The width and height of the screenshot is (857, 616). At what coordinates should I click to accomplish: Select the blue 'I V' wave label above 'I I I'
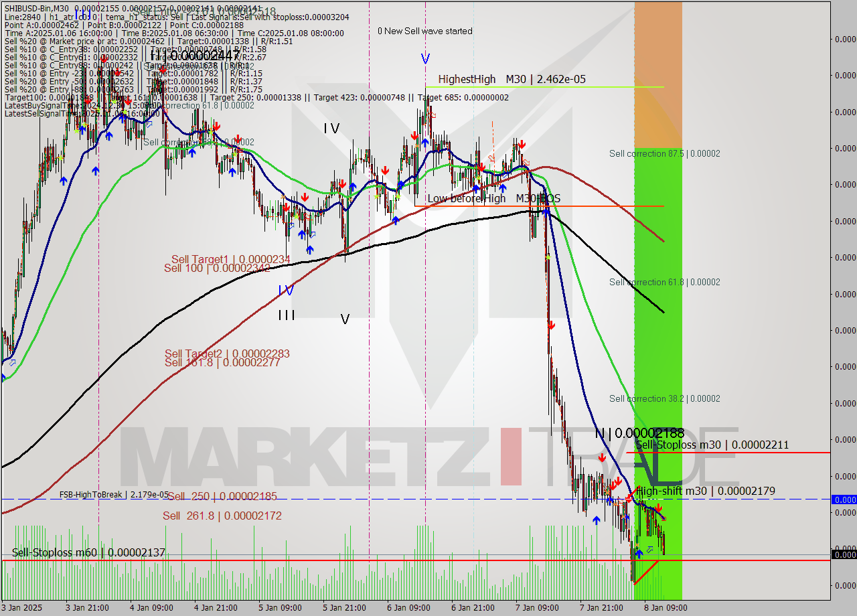[286, 291]
